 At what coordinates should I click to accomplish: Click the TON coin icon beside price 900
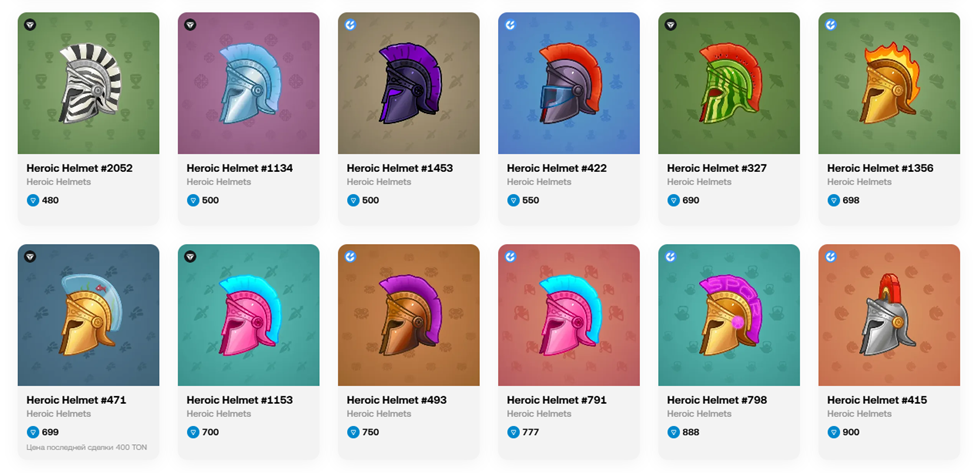[833, 432]
